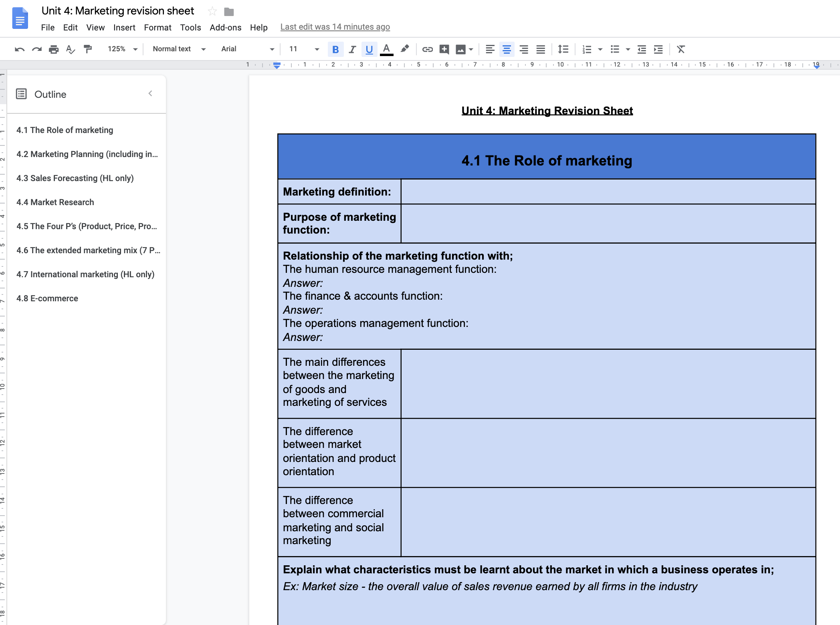Collapse the Outline panel
840x625 pixels.
click(150, 93)
